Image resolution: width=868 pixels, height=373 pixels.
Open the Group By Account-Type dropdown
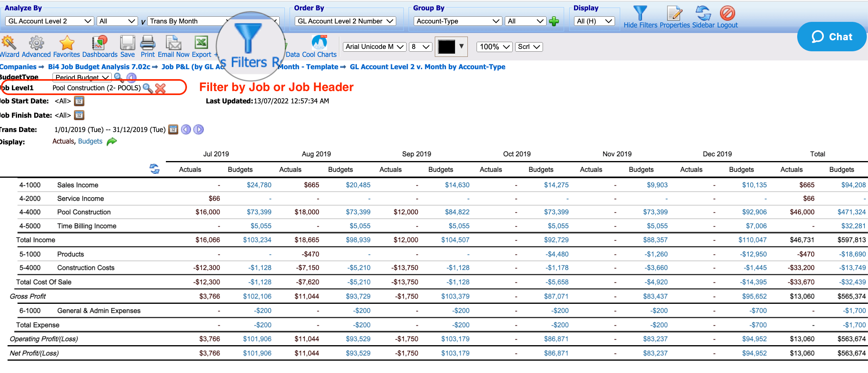pos(457,21)
